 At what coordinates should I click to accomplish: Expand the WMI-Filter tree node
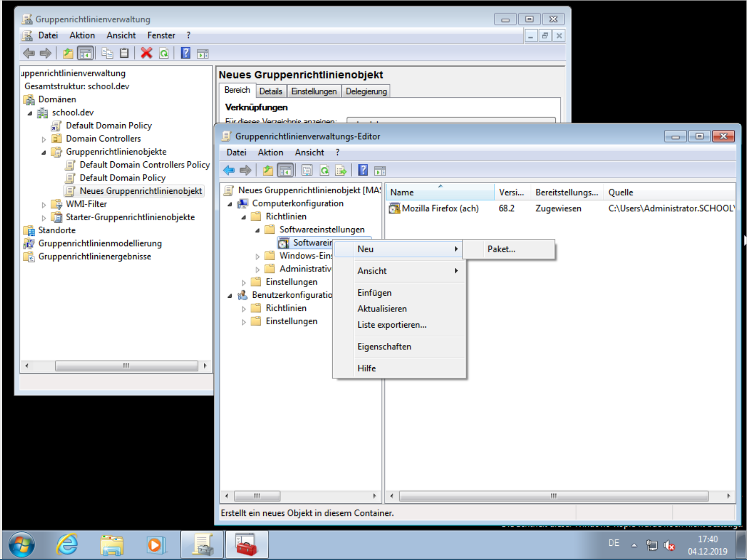click(44, 205)
